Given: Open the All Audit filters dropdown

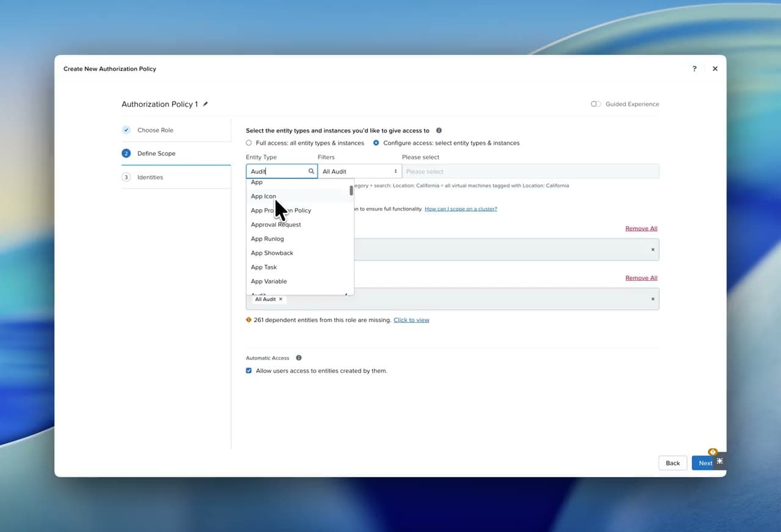Looking at the screenshot, I should 360,171.
